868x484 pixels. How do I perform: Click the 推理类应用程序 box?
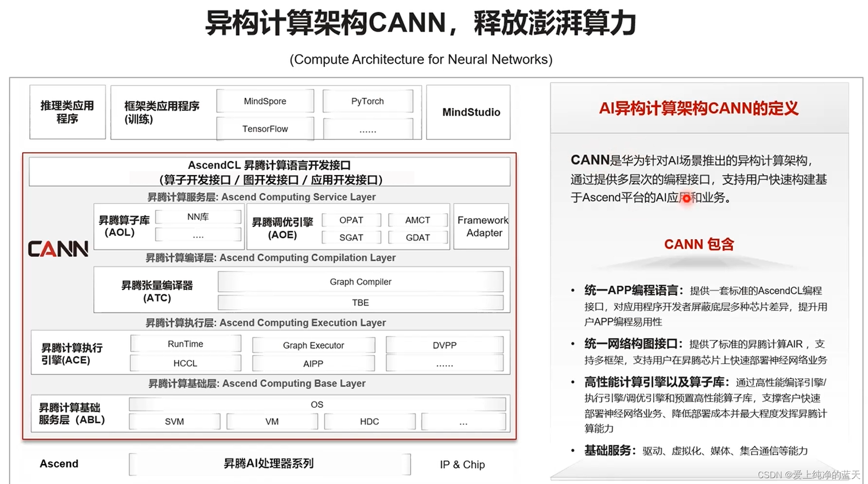click(68, 112)
